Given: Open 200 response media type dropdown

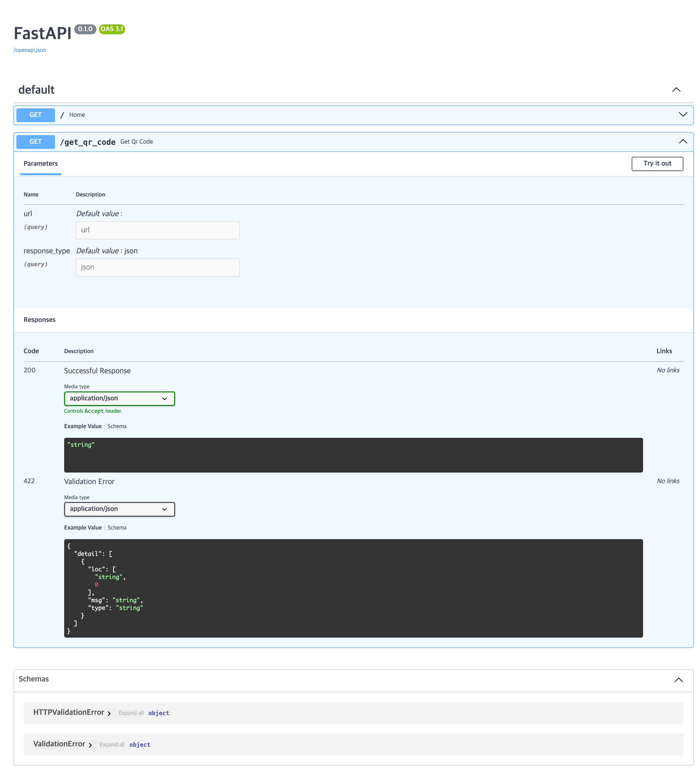Looking at the screenshot, I should point(119,398).
